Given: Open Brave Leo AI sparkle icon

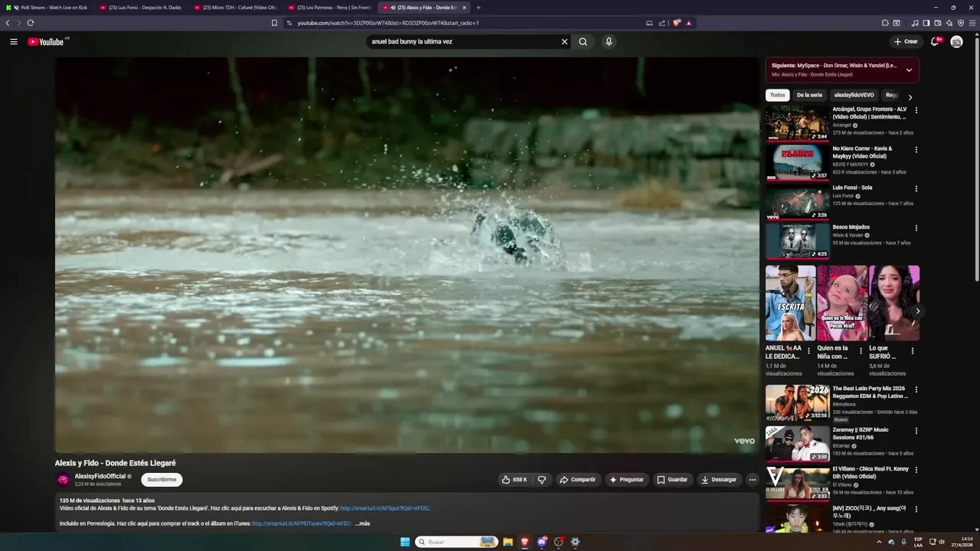Looking at the screenshot, I should pos(949,23).
